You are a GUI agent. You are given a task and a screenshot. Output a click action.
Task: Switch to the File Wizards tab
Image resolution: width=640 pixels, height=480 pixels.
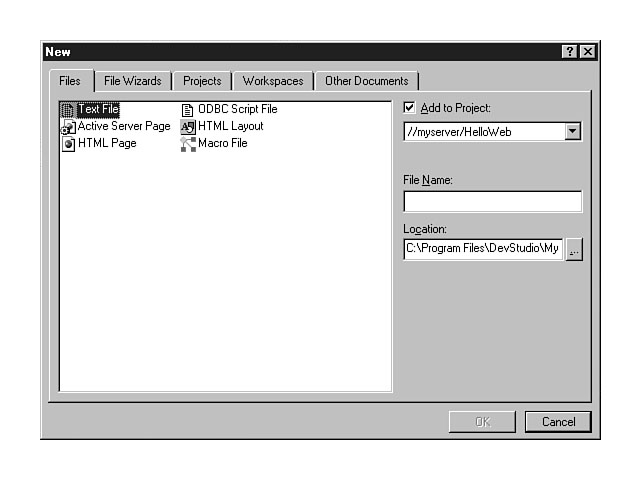133,81
